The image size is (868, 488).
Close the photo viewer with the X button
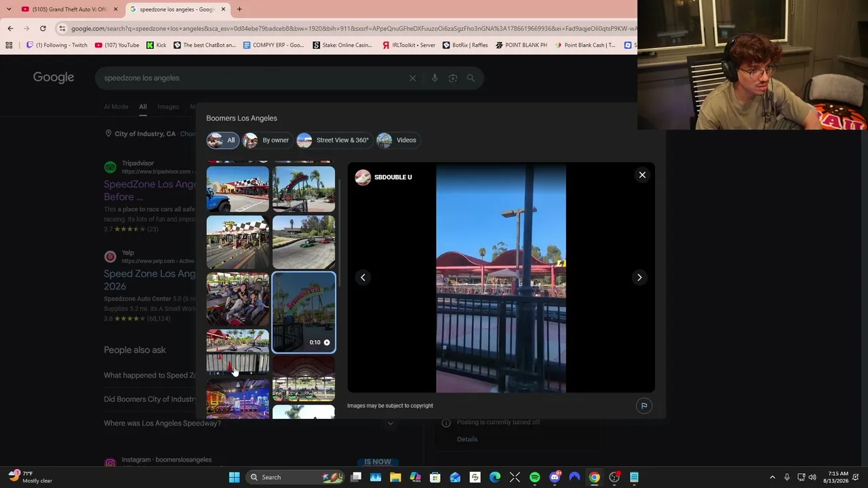tap(642, 175)
